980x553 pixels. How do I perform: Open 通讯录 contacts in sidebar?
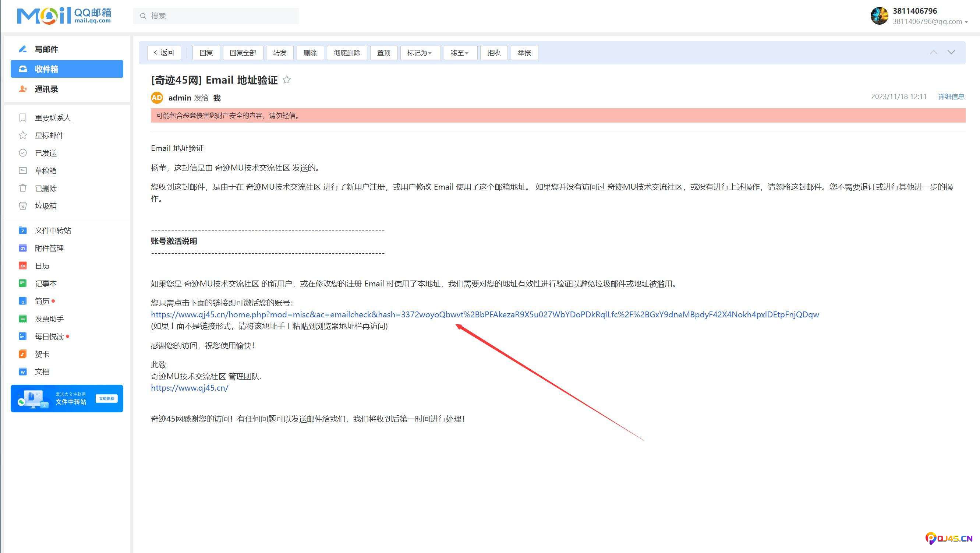click(x=46, y=89)
